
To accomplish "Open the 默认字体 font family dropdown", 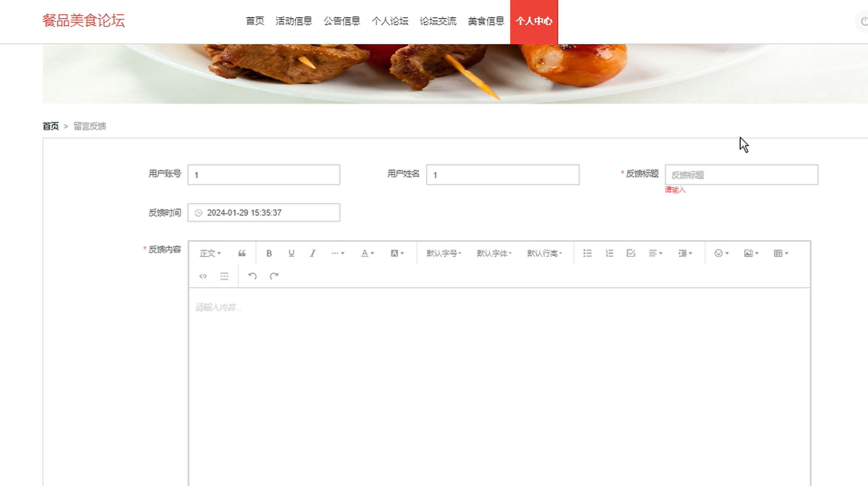I will tap(494, 253).
